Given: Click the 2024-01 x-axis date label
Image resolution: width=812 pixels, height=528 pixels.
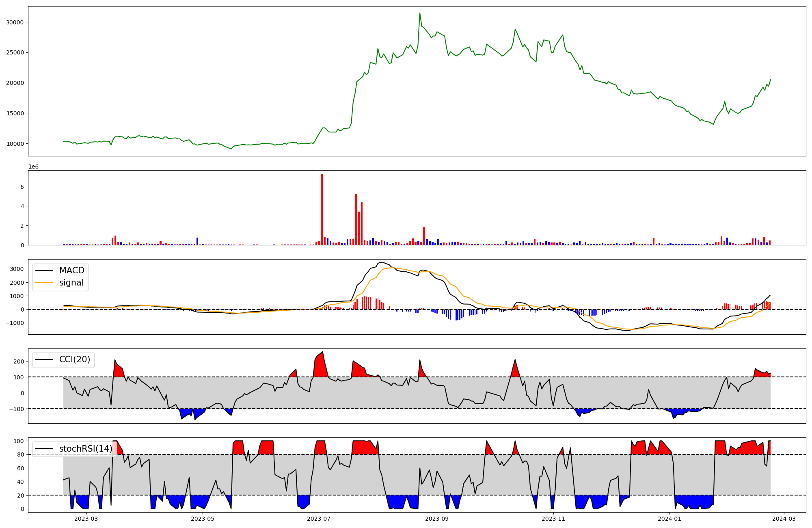Looking at the screenshot, I should tap(669, 519).
